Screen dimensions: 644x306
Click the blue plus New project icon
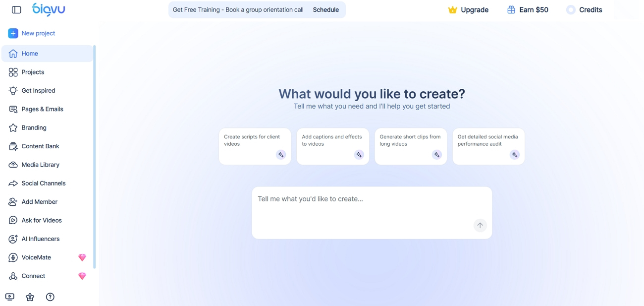[x=13, y=33]
